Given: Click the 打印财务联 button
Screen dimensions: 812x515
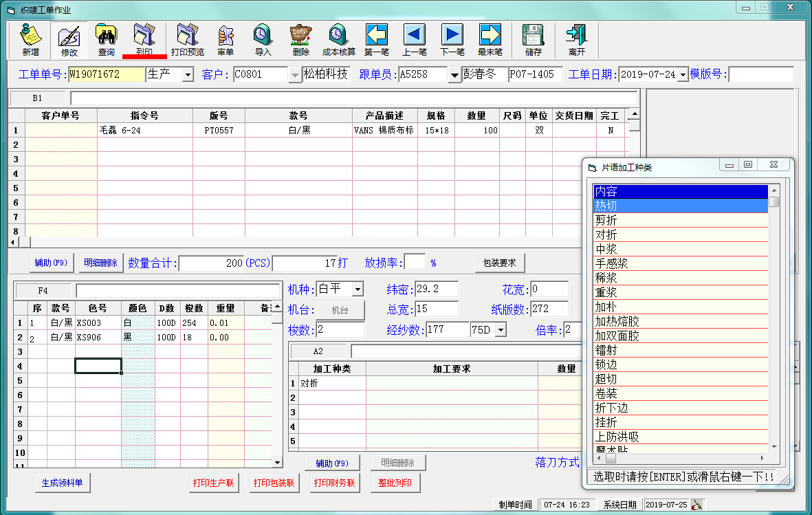Looking at the screenshot, I should pyautogui.click(x=335, y=483).
